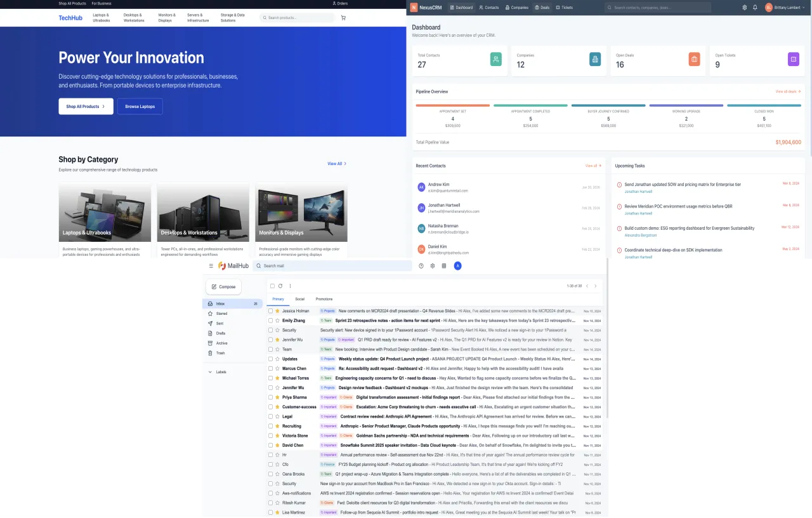The width and height of the screenshot is (812, 518).
Task: Switch to the Promotions tab in MailHub
Action: (x=324, y=298)
